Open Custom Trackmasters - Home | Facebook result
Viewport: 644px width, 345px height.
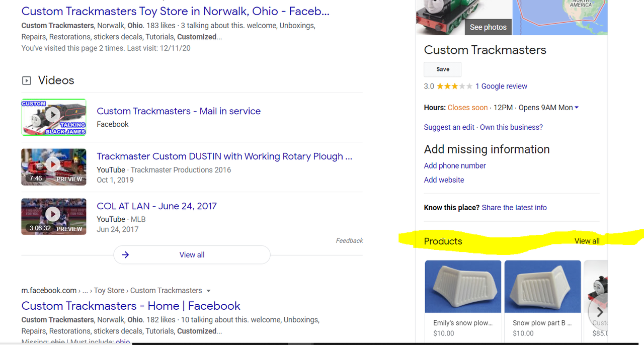(131, 306)
